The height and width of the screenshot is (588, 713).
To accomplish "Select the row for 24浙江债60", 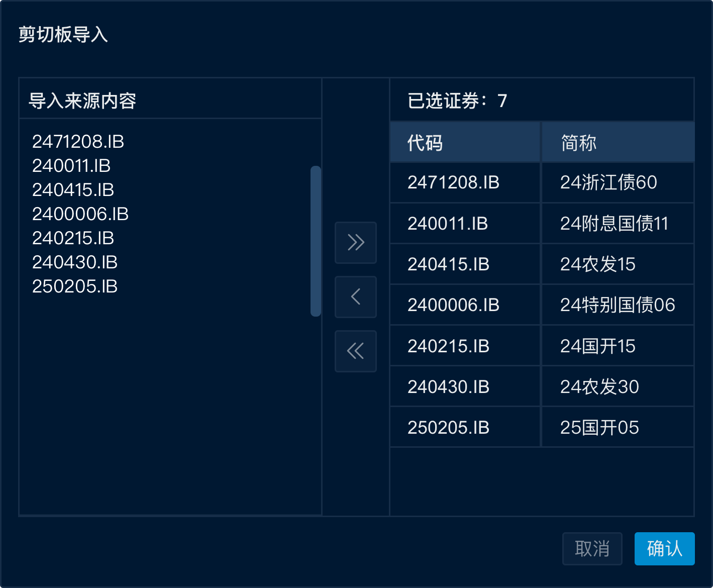I will (x=541, y=183).
